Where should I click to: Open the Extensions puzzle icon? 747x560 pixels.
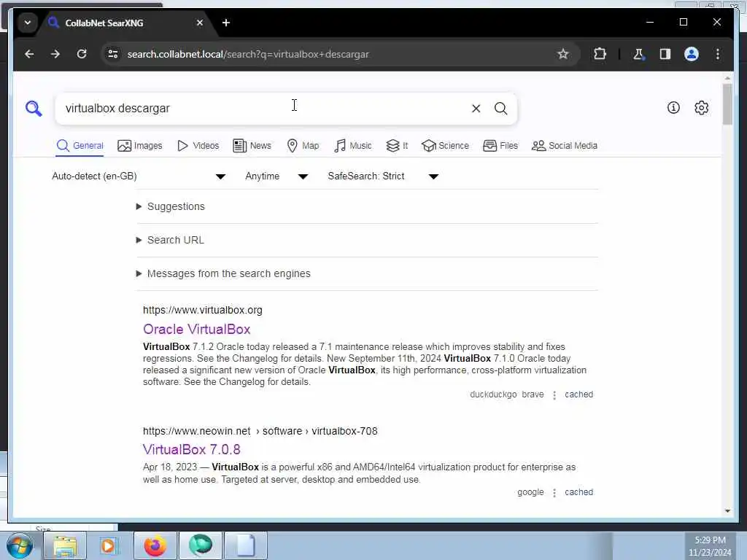pos(600,54)
